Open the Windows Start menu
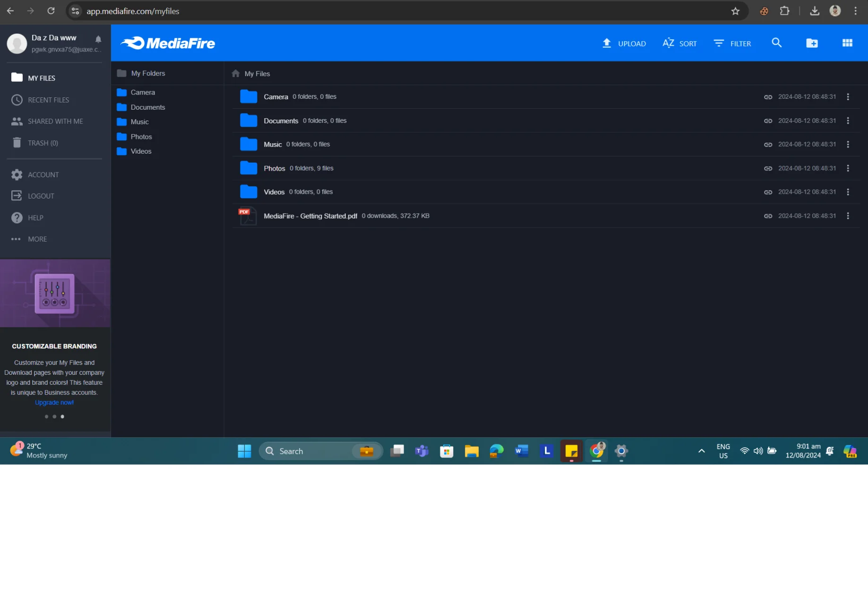The height and width of the screenshot is (605, 868). (244, 451)
